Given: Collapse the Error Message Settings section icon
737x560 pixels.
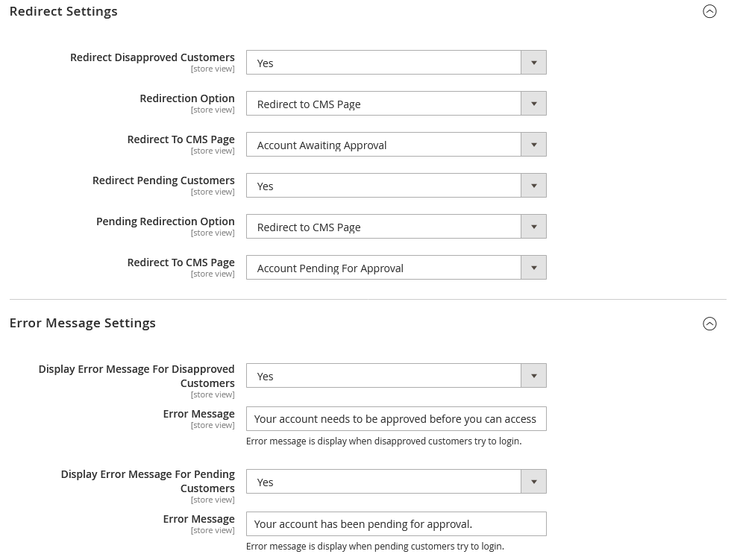Looking at the screenshot, I should pos(709,324).
